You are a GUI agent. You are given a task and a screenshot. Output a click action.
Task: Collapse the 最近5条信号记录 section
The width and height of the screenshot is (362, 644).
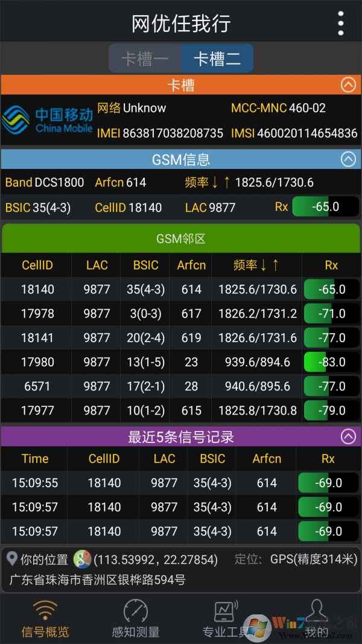tap(348, 436)
